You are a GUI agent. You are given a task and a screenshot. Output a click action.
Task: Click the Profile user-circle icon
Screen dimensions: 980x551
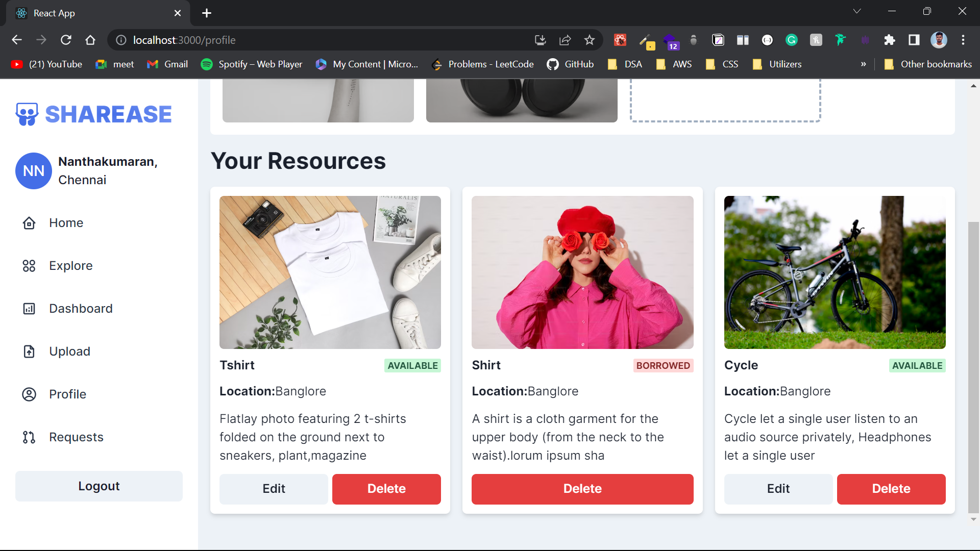point(29,394)
